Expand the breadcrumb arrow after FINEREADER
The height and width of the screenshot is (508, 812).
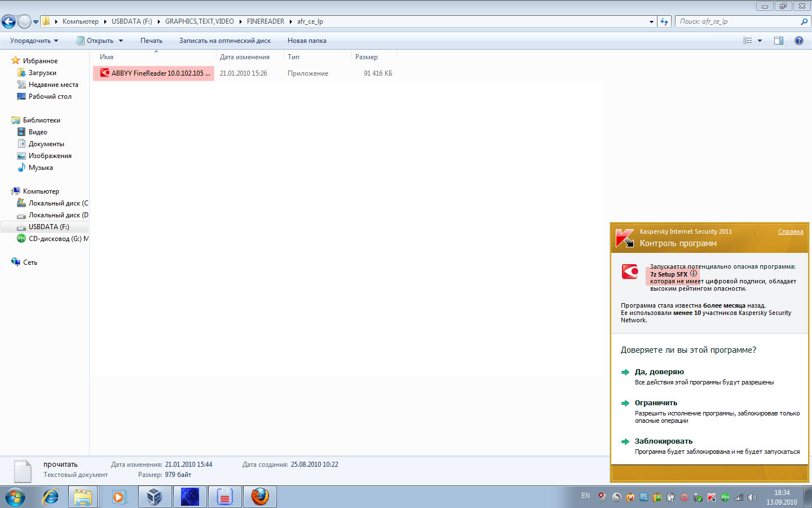291,21
